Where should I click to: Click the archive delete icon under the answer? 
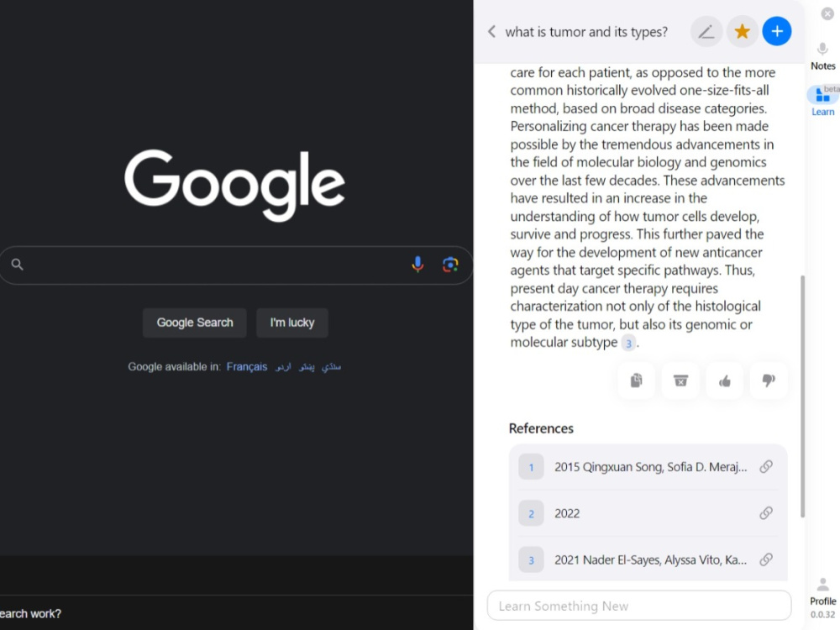click(680, 381)
